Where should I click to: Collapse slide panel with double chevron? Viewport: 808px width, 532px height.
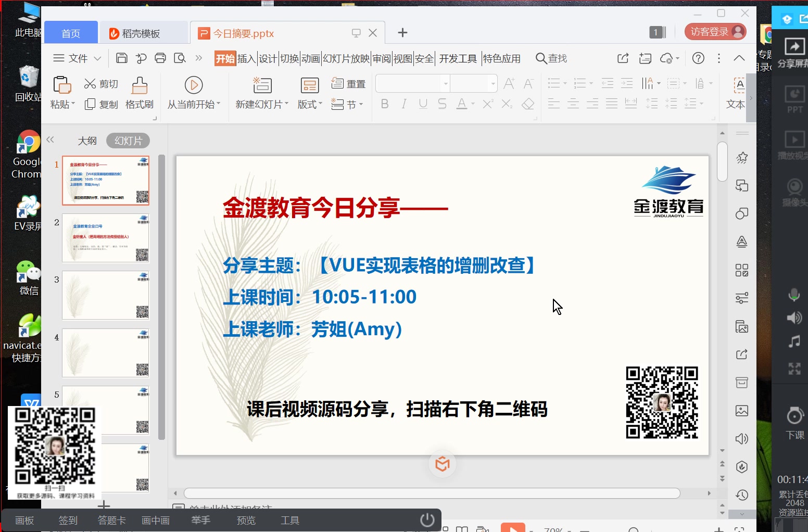click(51, 140)
